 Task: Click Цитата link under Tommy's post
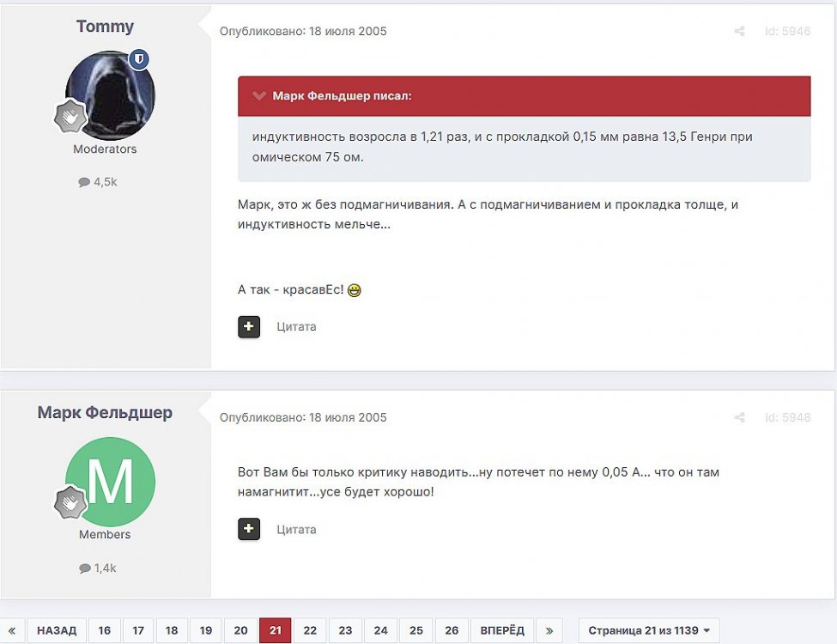point(296,327)
